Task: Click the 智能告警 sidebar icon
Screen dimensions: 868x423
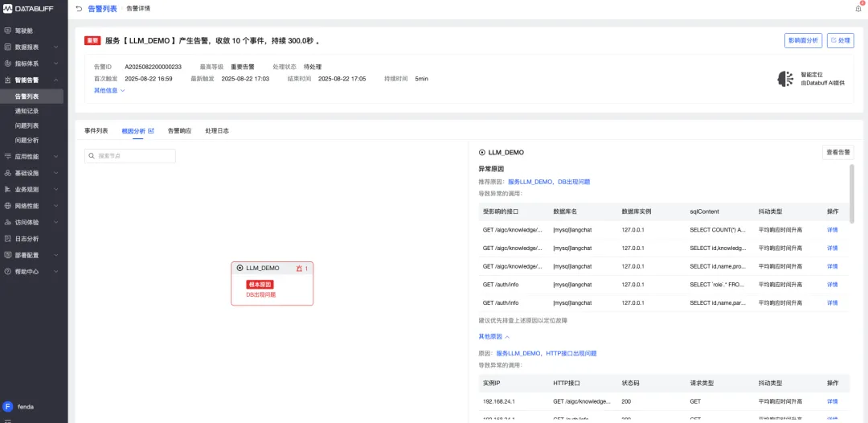Action: tap(7, 80)
